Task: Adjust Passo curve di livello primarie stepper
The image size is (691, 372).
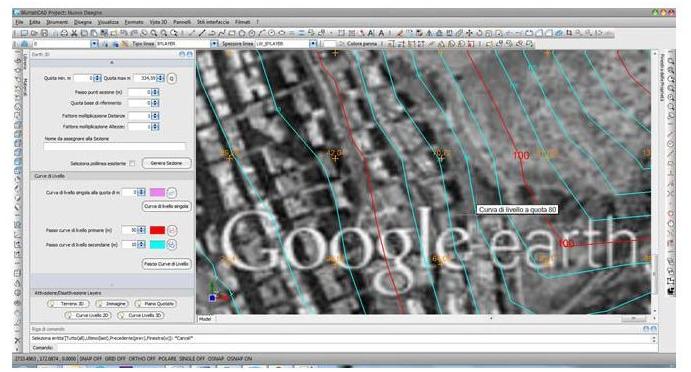Action: point(141,230)
